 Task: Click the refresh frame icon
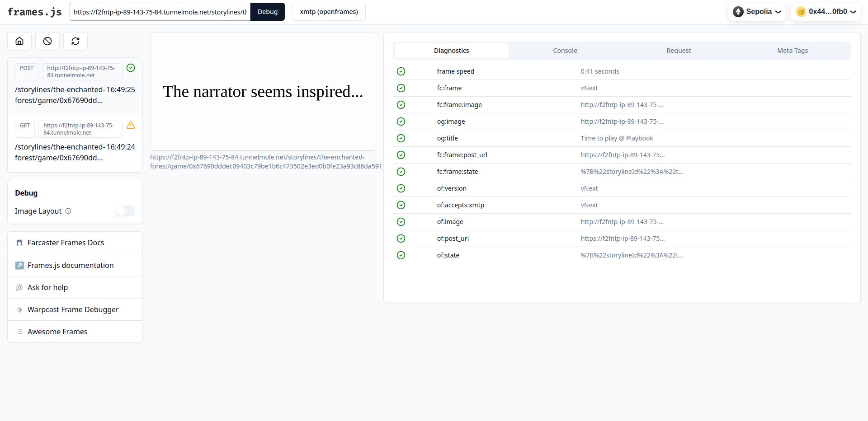tap(75, 41)
